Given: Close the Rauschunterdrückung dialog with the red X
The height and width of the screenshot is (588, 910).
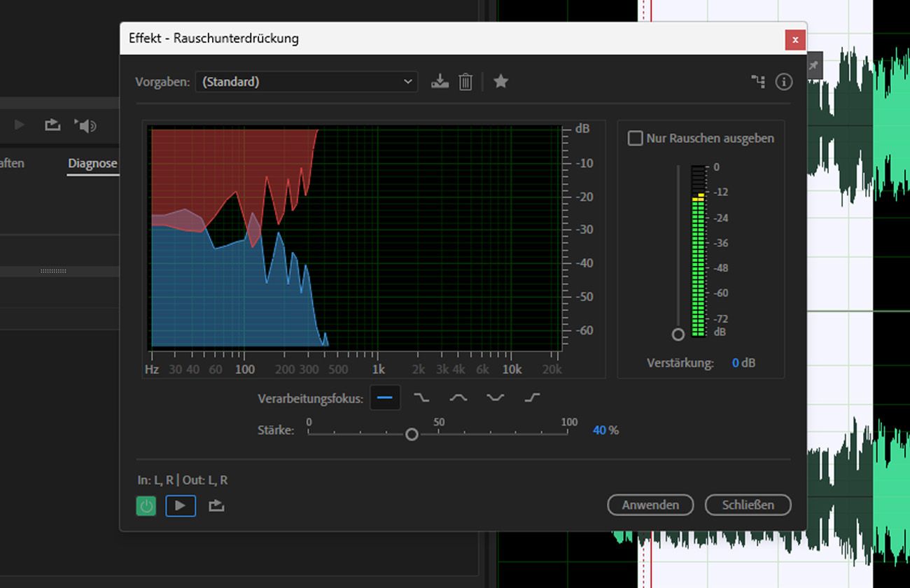Looking at the screenshot, I should pyautogui.click(x=794, y=40).
